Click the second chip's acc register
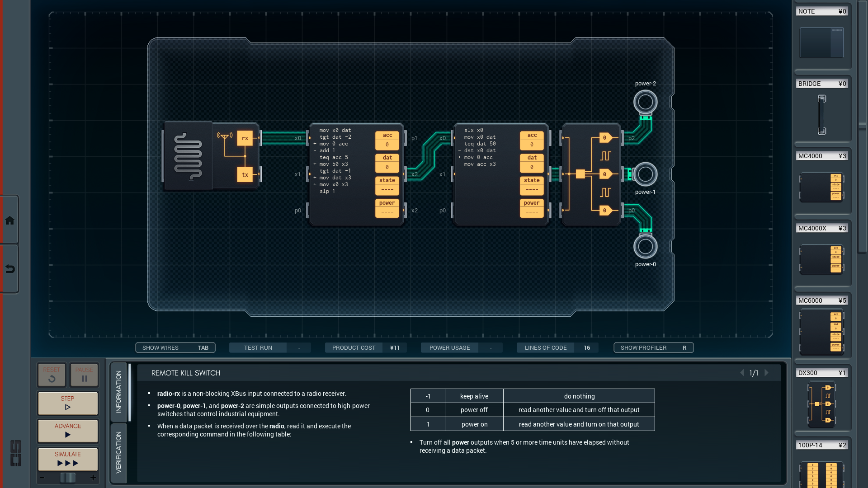This screenshot has width=868, height=488. pos(532,140)
